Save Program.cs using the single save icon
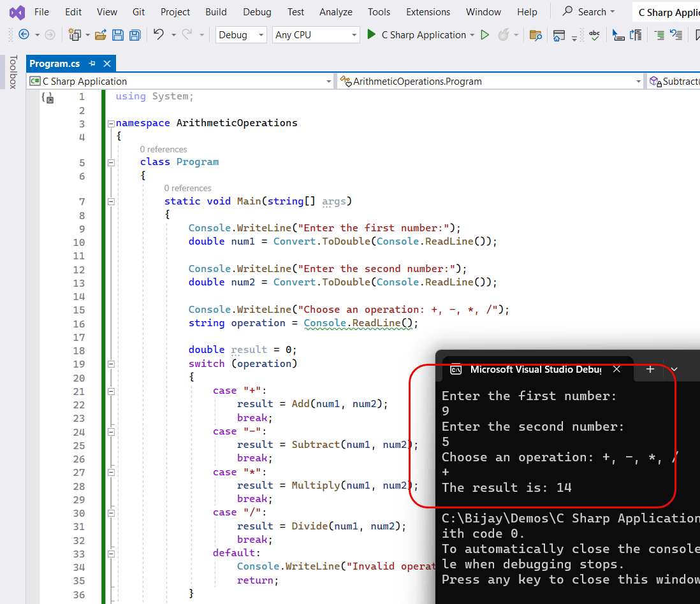Viewport: 700px width, 604px height. (x=118, y=35)
